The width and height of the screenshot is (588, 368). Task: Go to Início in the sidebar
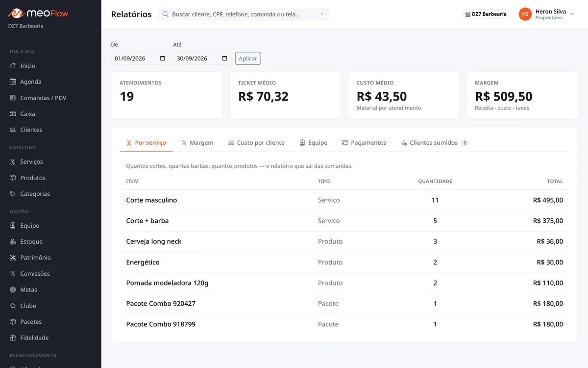tap(28, 66)
